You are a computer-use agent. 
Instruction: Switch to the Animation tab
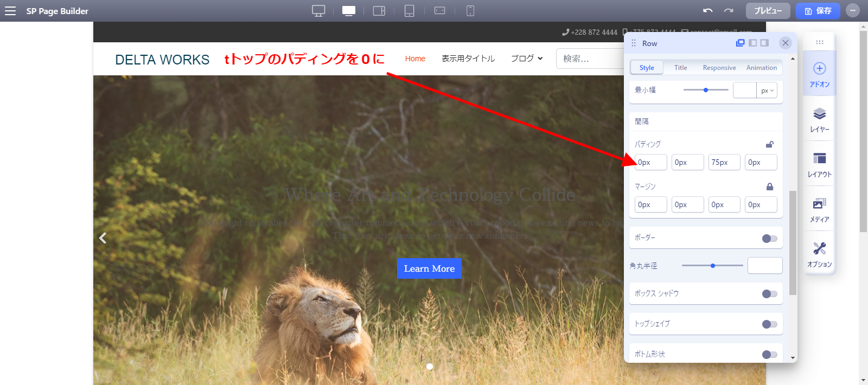click(x=761, y=68)
